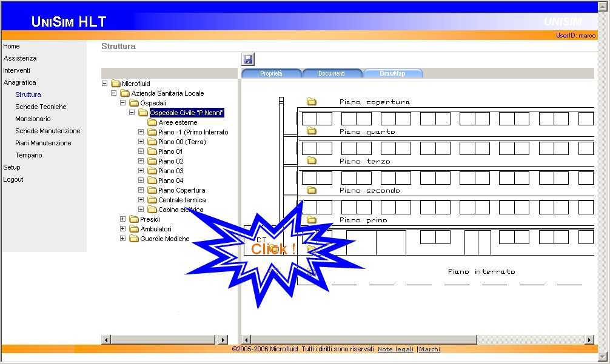Viewport: 610px width, 364px height.
Task: Click the Ambulatori folder icon
Action: [134, 229]
